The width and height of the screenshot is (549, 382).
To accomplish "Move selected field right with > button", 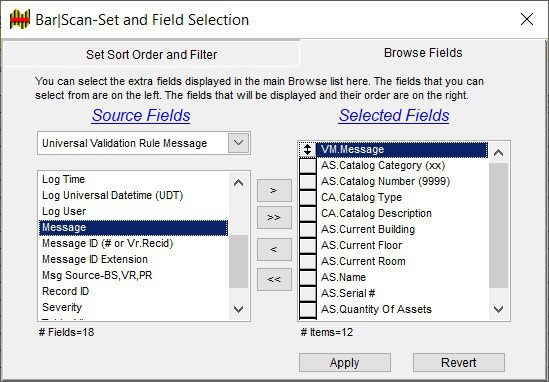I will tap(274, 190).
